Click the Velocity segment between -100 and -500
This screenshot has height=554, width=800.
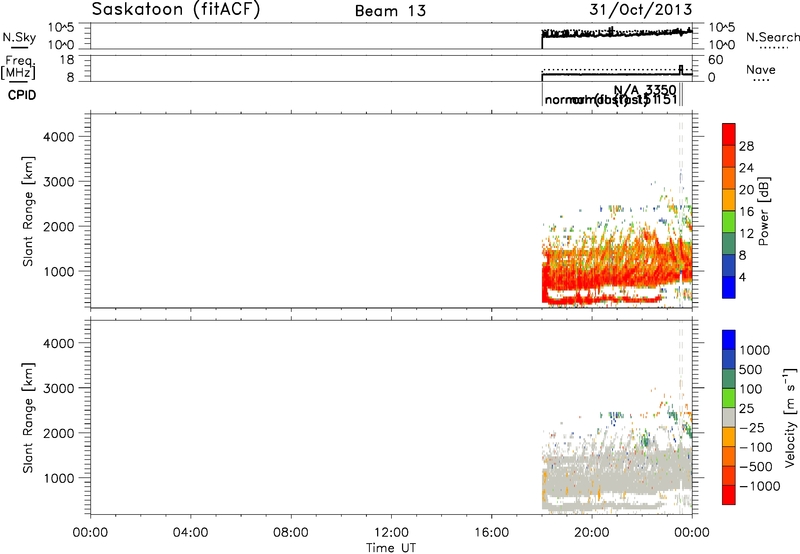[x=729, y=456]
